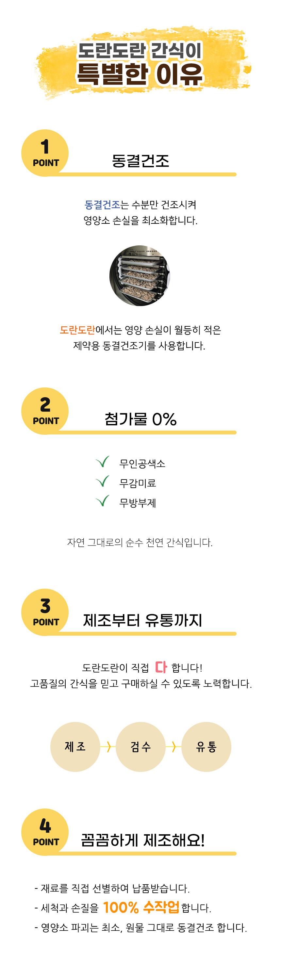The image size is (281, 980).
Task: Click the 3 POINT yellow circle badge
Action: [45, 612]
